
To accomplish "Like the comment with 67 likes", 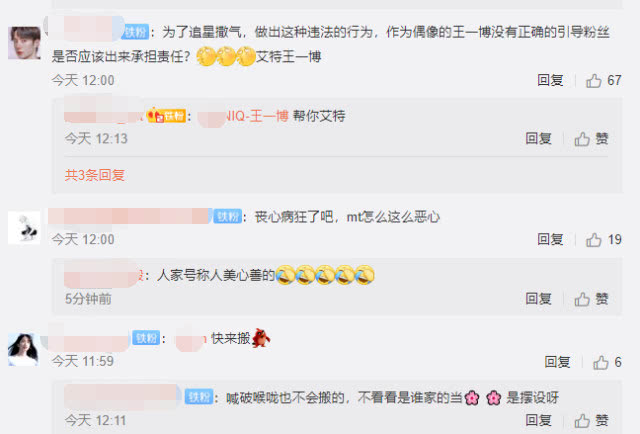I will pyautogui.click(x=603, y=80).
